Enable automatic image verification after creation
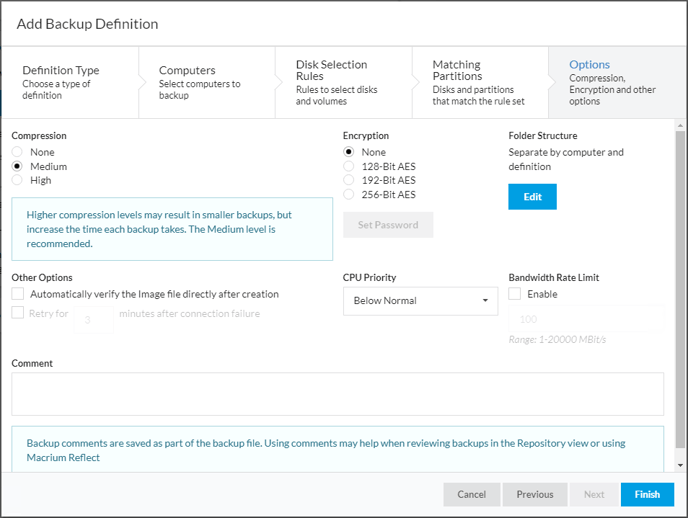Image resolution: width=688 pixels, height=518 pixels. tap(18, 294)
